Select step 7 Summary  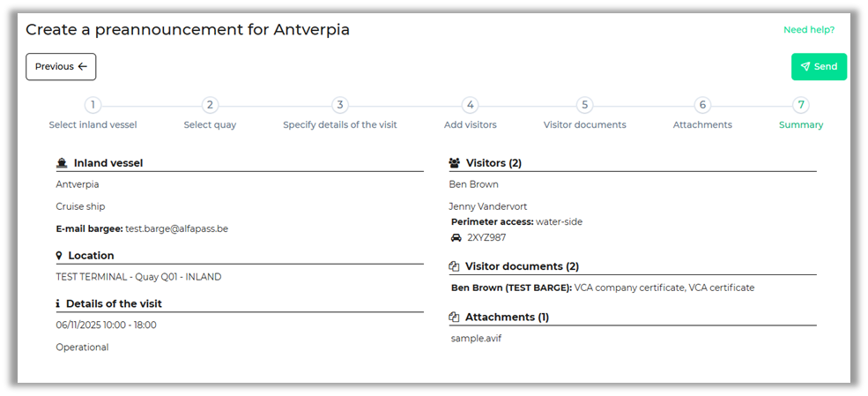tap(801, 105)
